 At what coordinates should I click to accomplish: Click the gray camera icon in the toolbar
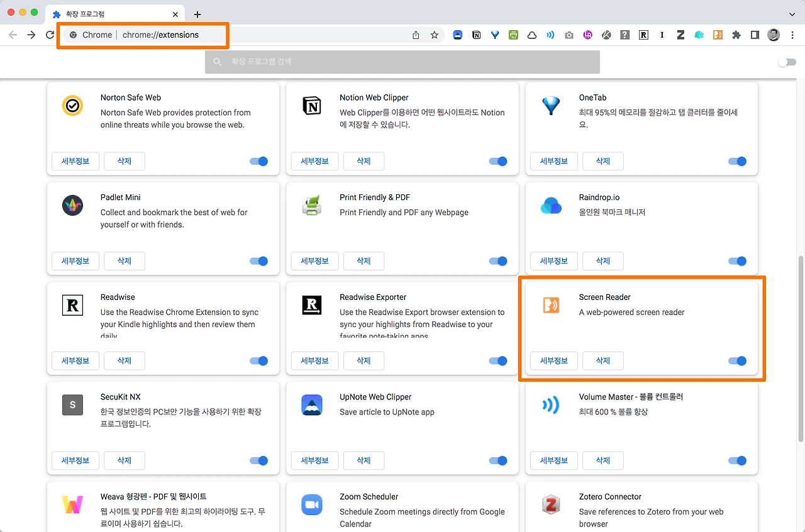click(x=569, y=35)
